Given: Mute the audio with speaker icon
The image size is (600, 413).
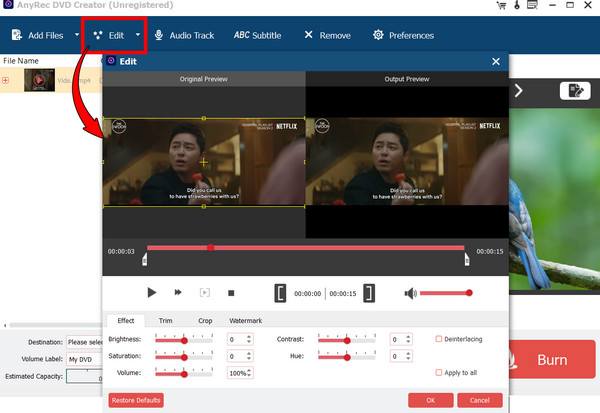Looking at the screenshot, I should tap(410, 293).
